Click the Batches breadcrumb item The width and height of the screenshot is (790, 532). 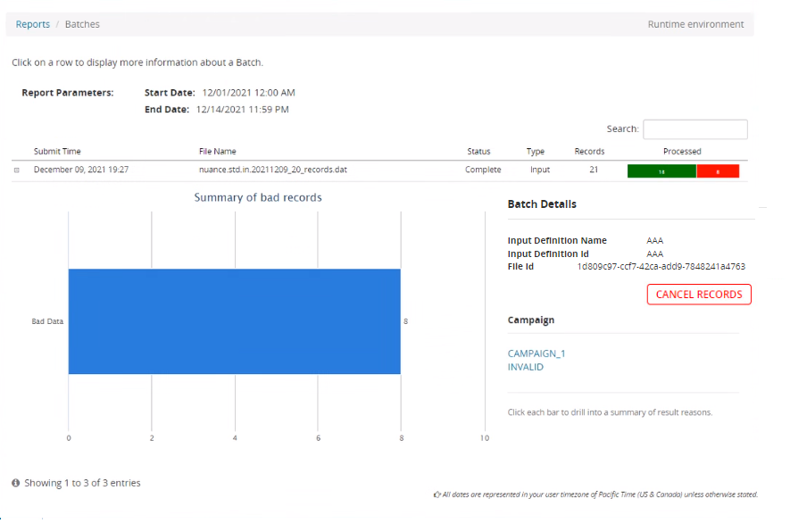pyautogui.click(x=82, y=24)
